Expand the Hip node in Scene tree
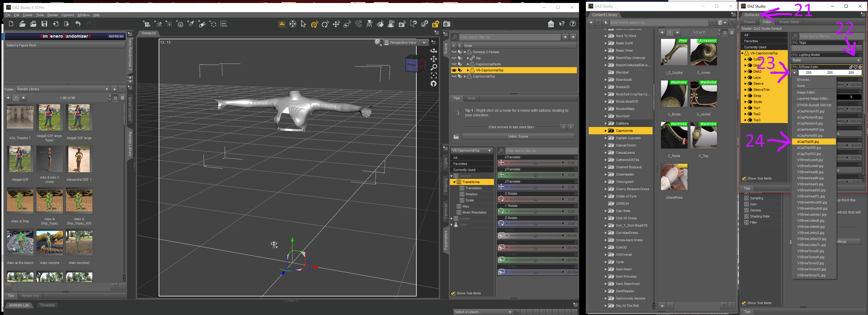 coord(468,58)
